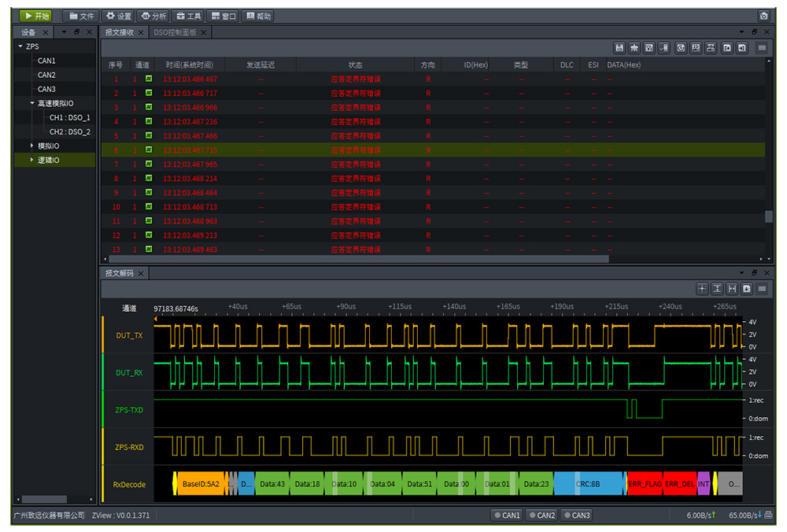787x532 pixels.
Task: Toggle the CAN1 status indicator
Action: [507, 515]
